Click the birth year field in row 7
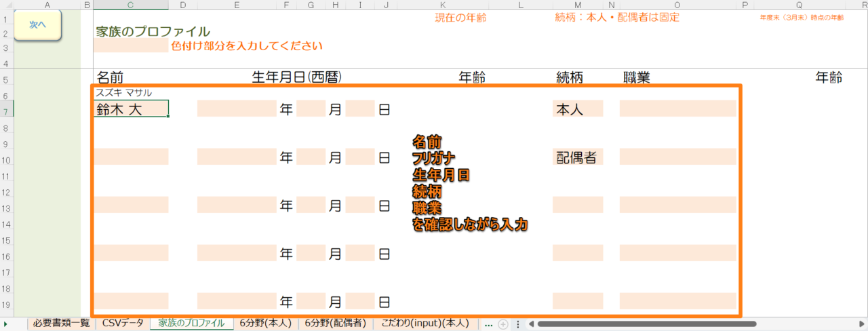The width and height of the screenshot is (868, 331). (x=237, y=109)
